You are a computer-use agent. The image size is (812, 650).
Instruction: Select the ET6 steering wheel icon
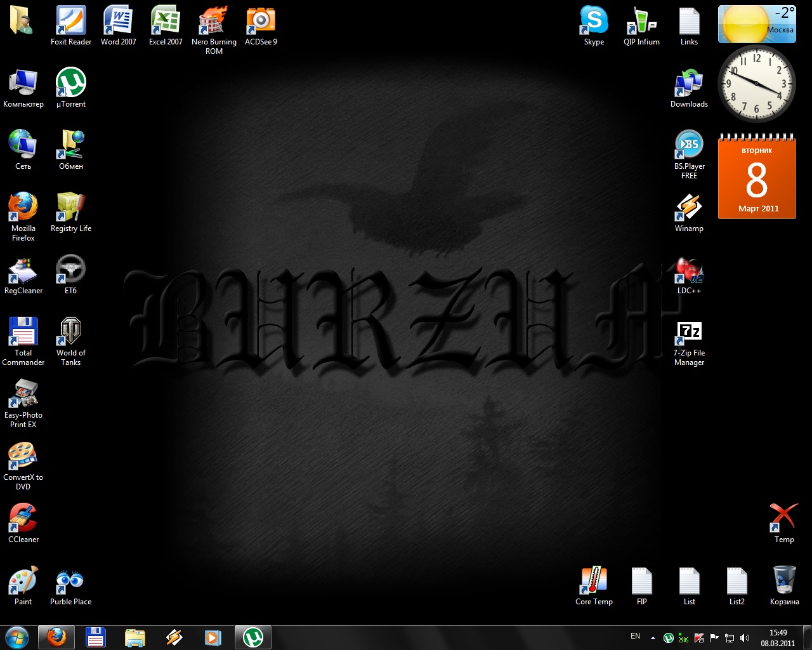coord(71,275)
